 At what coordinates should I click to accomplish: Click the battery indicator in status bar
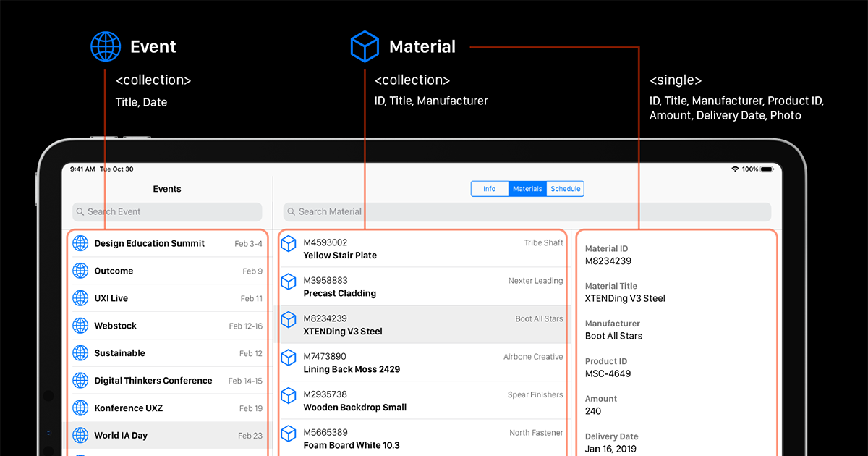click(x=767, y=169)
